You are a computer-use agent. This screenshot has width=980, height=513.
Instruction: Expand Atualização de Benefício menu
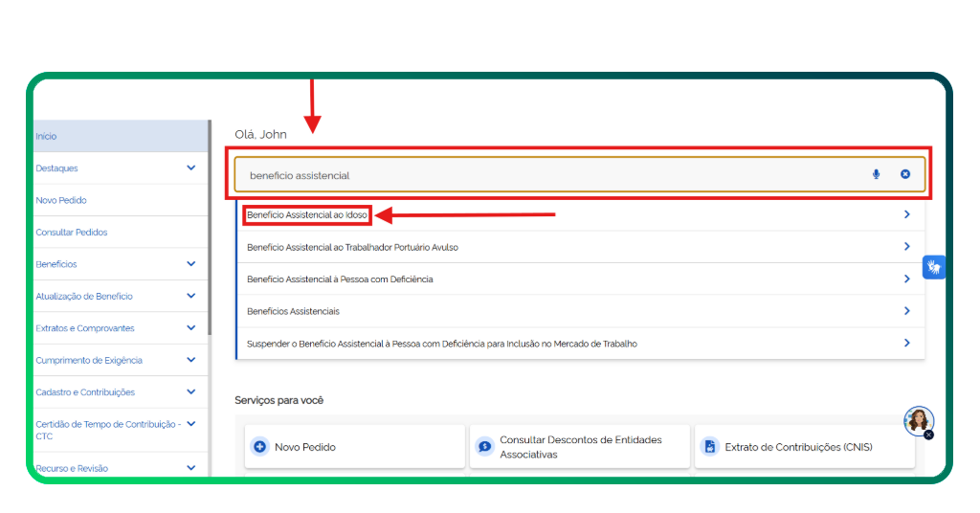click(190, 296)
